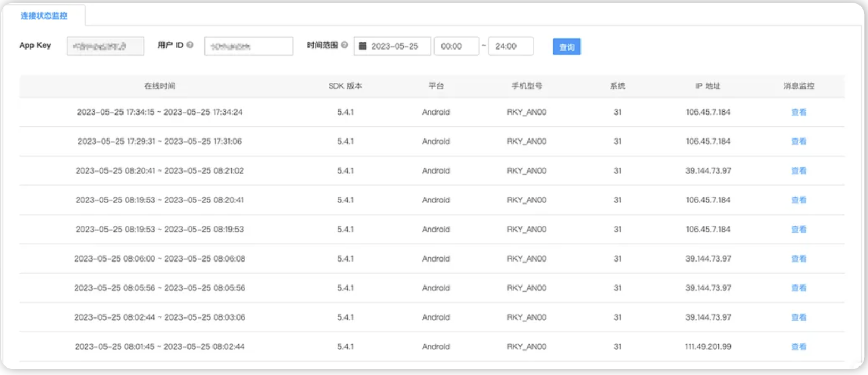Click the 用户 ID input field

(x=249, y=46)
